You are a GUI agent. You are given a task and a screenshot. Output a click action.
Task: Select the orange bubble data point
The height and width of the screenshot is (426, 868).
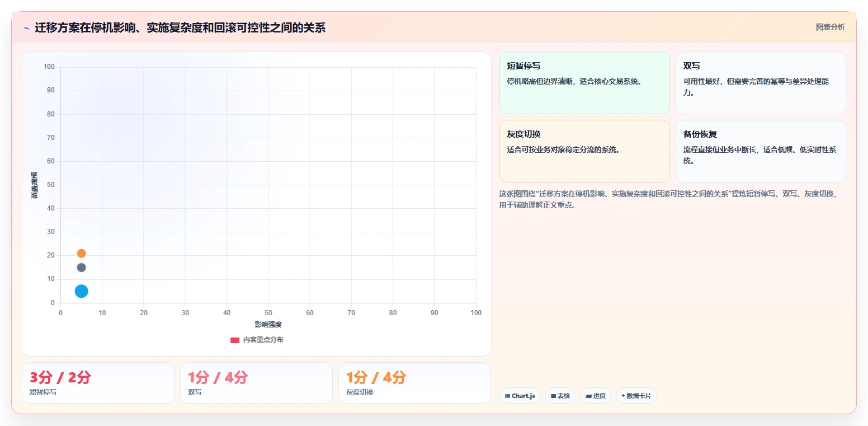coord(81,254)
